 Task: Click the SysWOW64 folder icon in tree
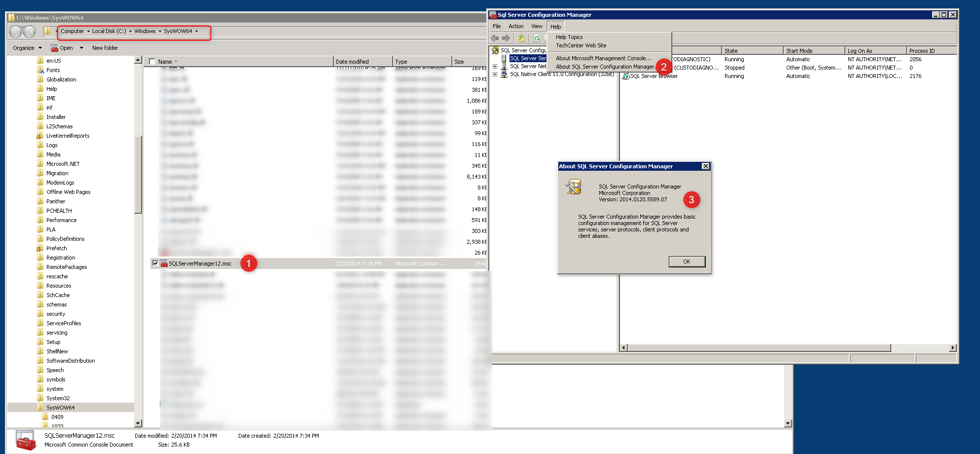[40, 408]
